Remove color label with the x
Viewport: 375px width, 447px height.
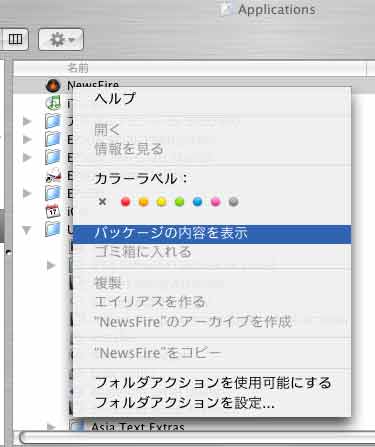click(x=103, y=201)
